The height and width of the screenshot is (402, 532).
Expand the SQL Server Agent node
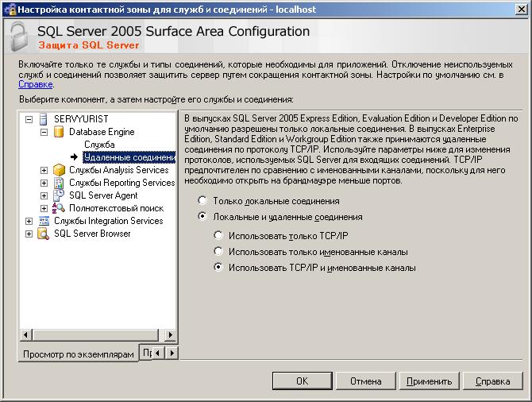[44, 195]
